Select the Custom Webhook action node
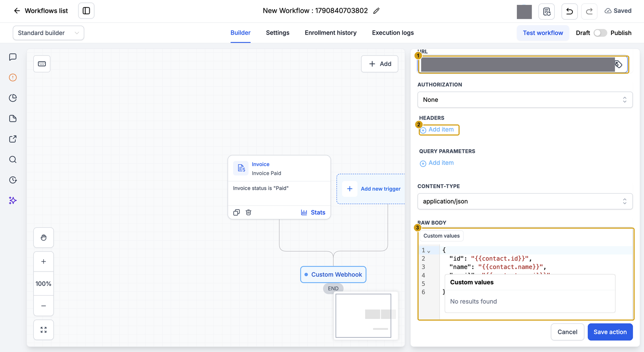The width and height of the screenshot is (644, 352). [333, 274]
